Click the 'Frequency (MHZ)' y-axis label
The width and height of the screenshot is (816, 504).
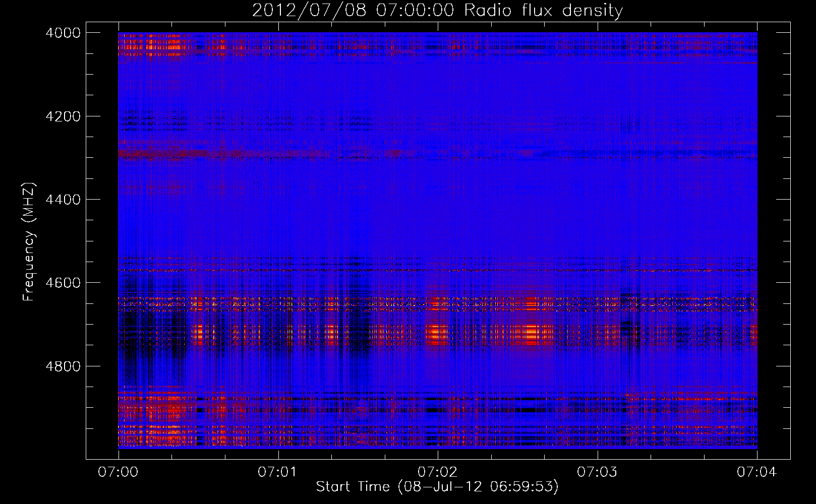[29, 242]
